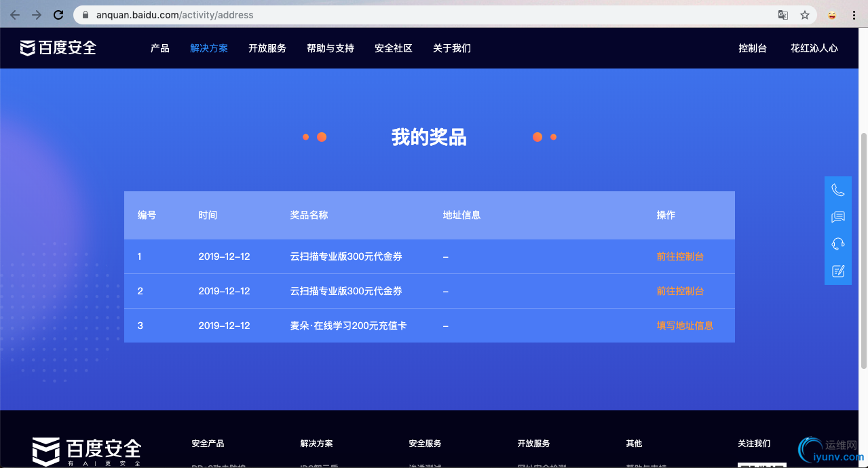The height and width of the screenshot is (468, 868).
Task: Click 填写地址信息 for the 麦朵 recharge card
Action: [685, 326]
